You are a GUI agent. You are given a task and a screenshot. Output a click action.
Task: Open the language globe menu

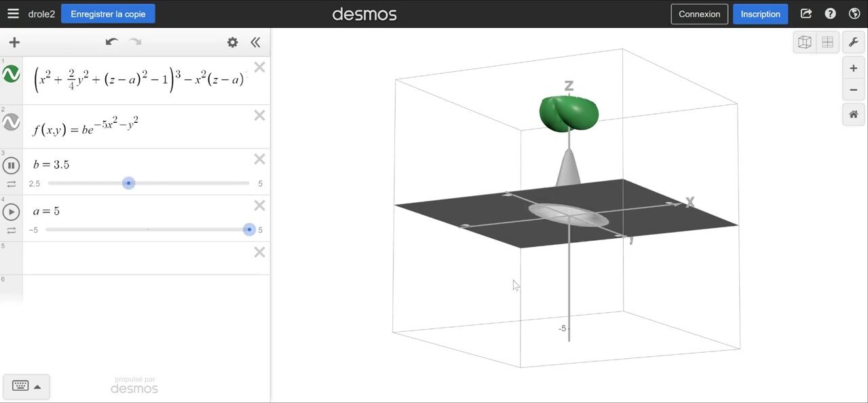[854, 14]
